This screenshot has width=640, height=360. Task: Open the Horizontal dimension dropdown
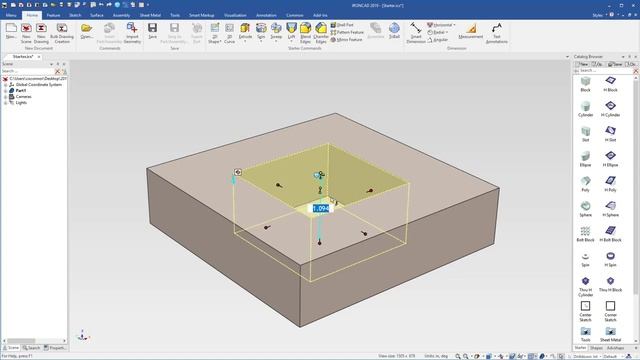[x=454, y=25]
